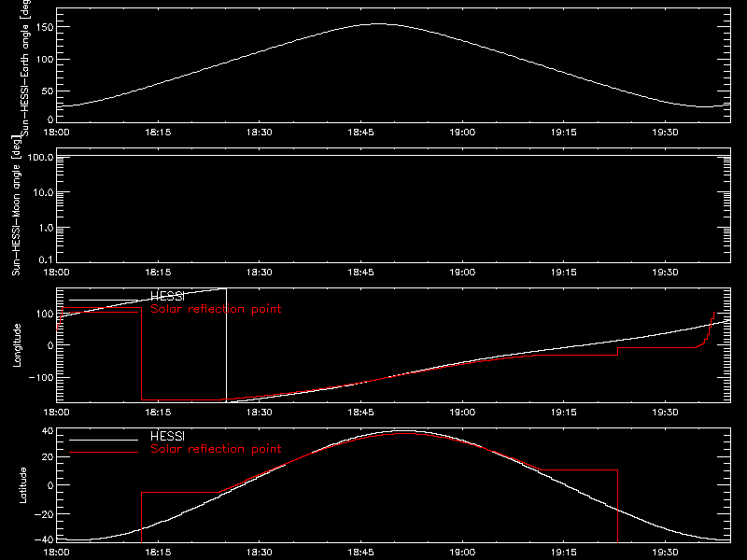Image resolution: width=747 pixels, height=560 pixels.
Task: Pick the 18:45 time label under Latitude plot
Action: click(360, 553)
